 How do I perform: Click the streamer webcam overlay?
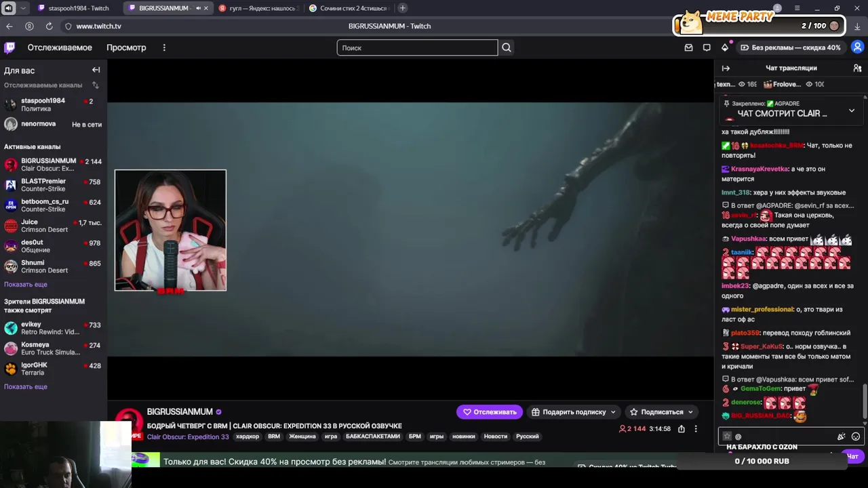point(170,230)
